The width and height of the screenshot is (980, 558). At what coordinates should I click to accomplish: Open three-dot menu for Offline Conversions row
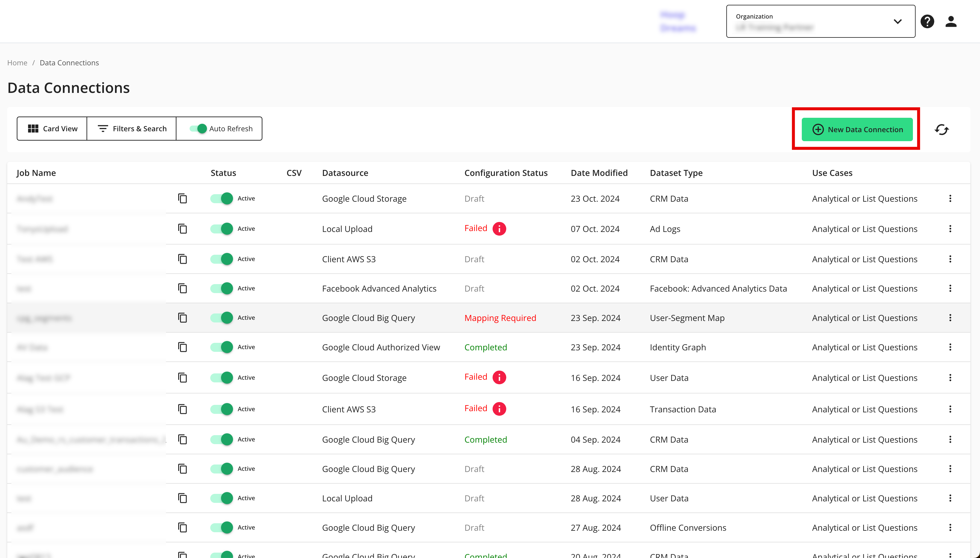[950, 527]
